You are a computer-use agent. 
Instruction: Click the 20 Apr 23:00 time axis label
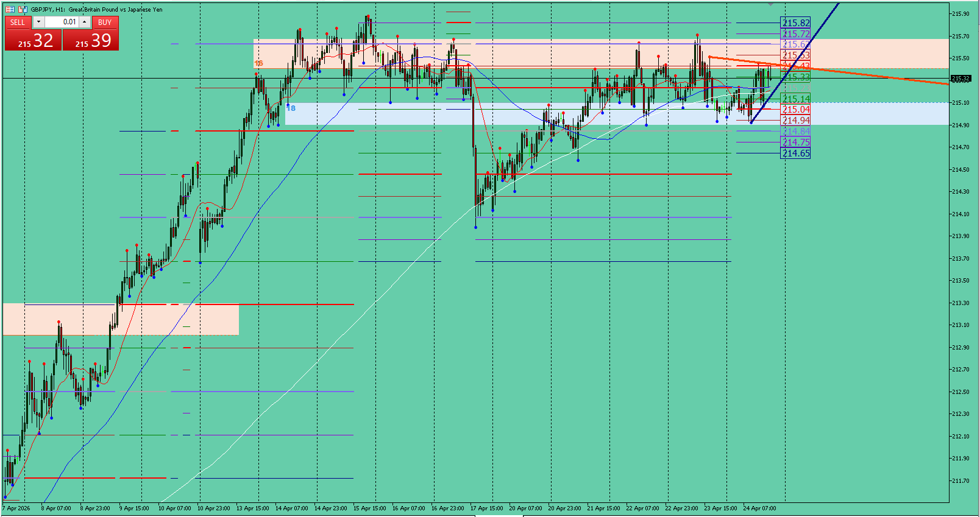click(x=565, y=508)
